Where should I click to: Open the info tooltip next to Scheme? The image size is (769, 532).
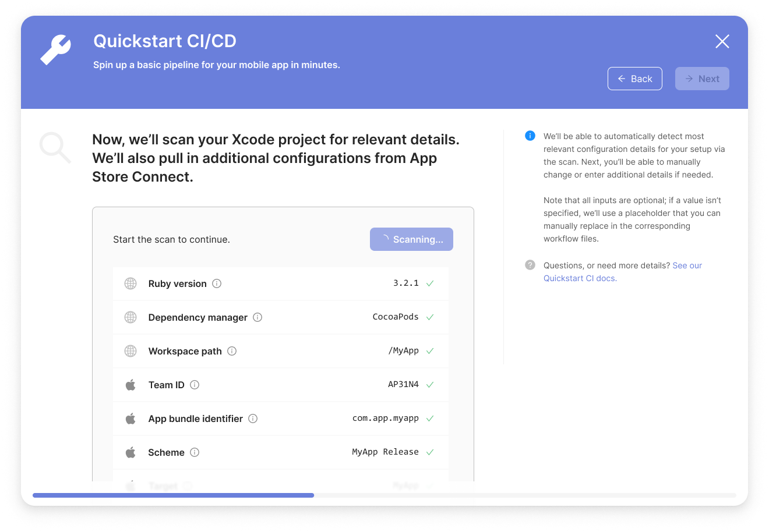pyautogui.click(x=195, y=452)
